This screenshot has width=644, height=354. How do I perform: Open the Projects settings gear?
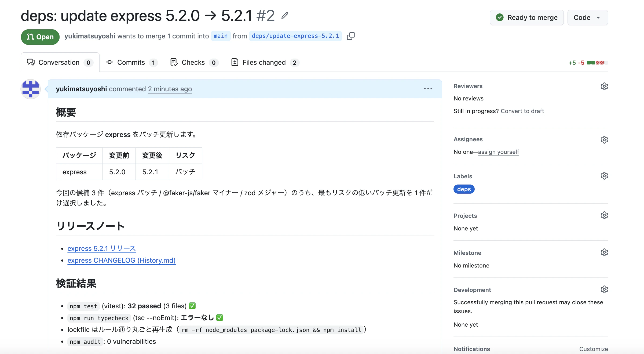604,215
